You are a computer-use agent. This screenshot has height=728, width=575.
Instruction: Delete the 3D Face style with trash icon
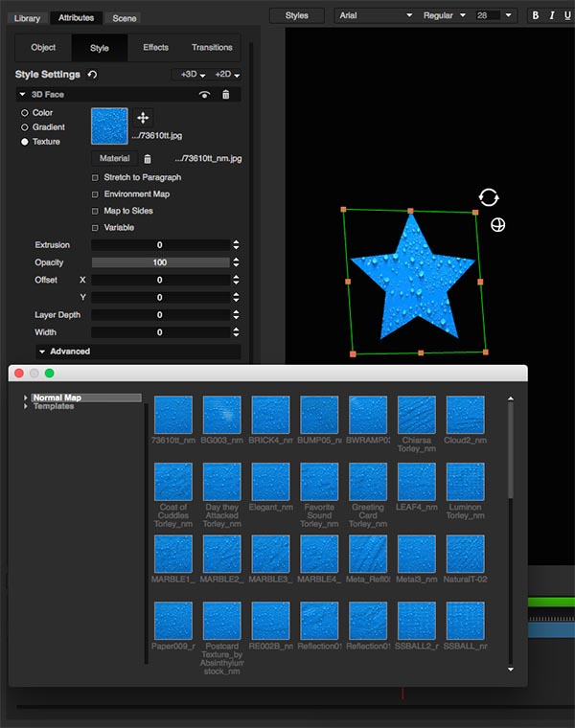point(225,95)
